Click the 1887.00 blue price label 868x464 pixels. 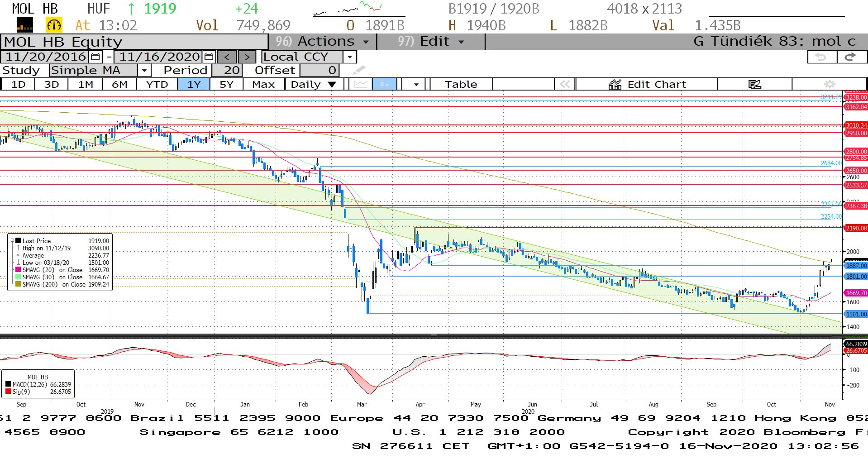(x=856, y=266)
